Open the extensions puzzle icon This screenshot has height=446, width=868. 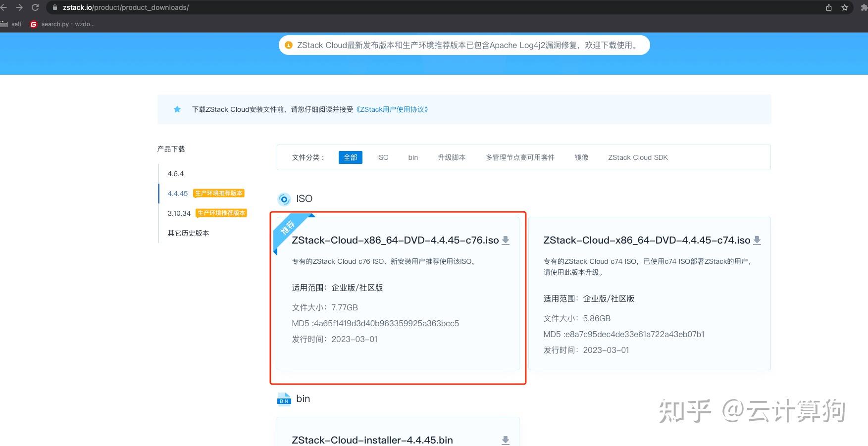point(864,7)
